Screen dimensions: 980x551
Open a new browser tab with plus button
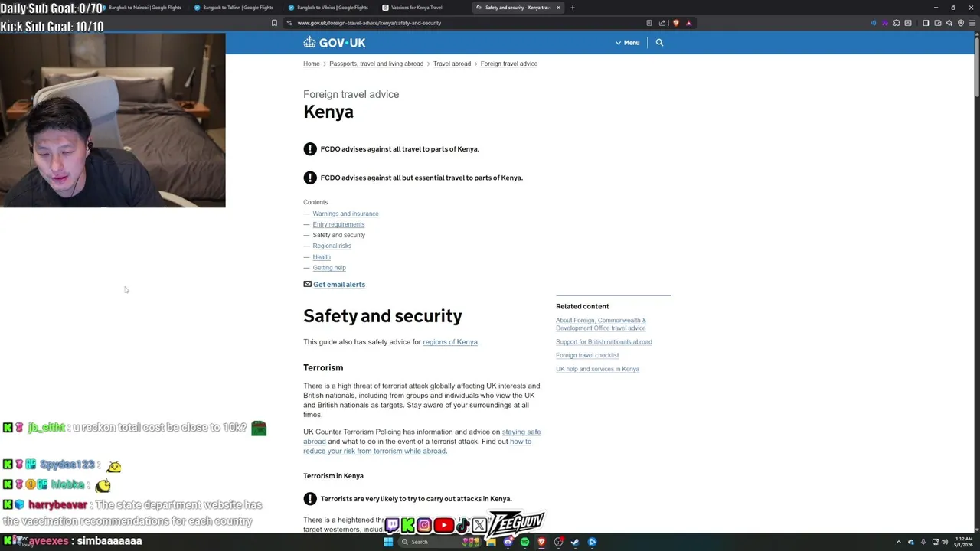[x=572, y=8]
